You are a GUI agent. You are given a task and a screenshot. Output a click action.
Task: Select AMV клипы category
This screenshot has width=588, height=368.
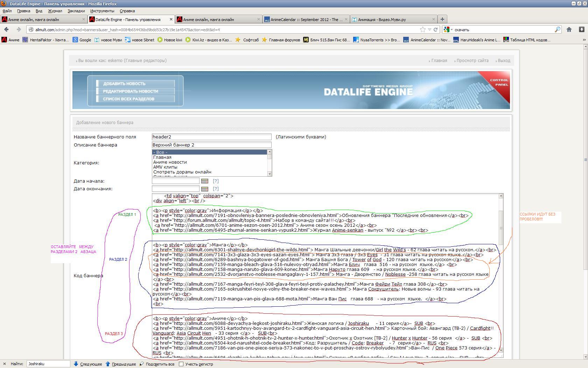click(210, 167)
